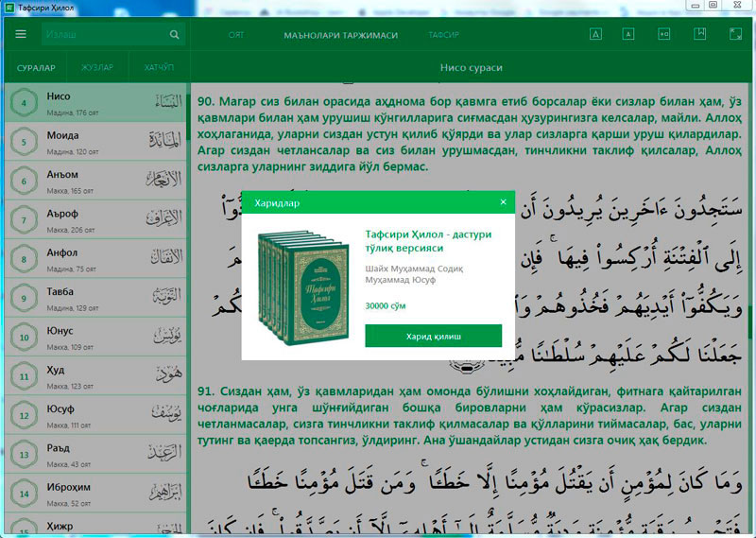Click the bookmark icon in toolbar
The image size is (756, 538).
tap(699, 35)
